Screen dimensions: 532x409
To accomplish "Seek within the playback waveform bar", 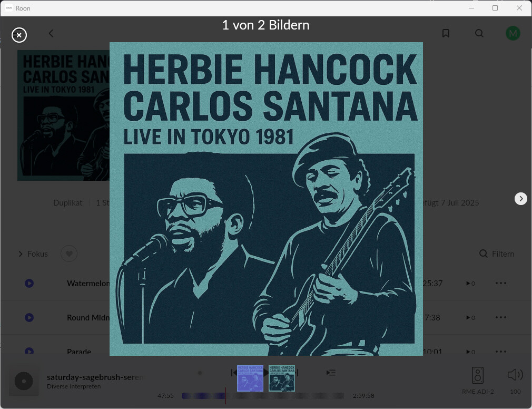I will 263,396.
